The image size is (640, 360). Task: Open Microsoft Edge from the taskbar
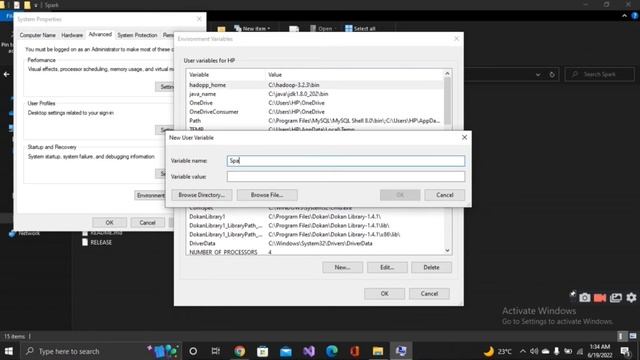point(332,351)
